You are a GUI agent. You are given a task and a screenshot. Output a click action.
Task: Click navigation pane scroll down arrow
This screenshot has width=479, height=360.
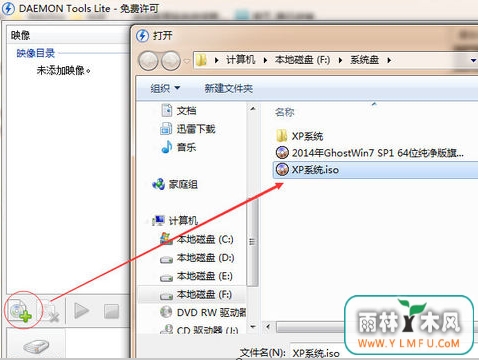click(x=253, y=327)
